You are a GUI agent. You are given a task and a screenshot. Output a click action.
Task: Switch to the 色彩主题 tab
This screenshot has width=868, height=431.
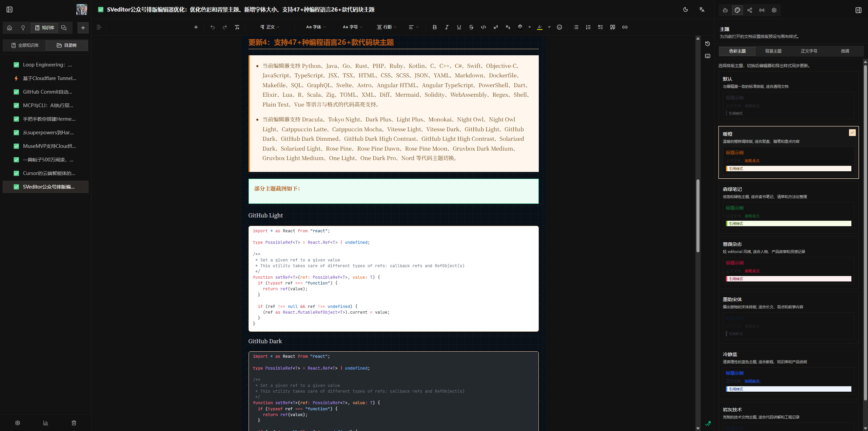coord(737,51)
